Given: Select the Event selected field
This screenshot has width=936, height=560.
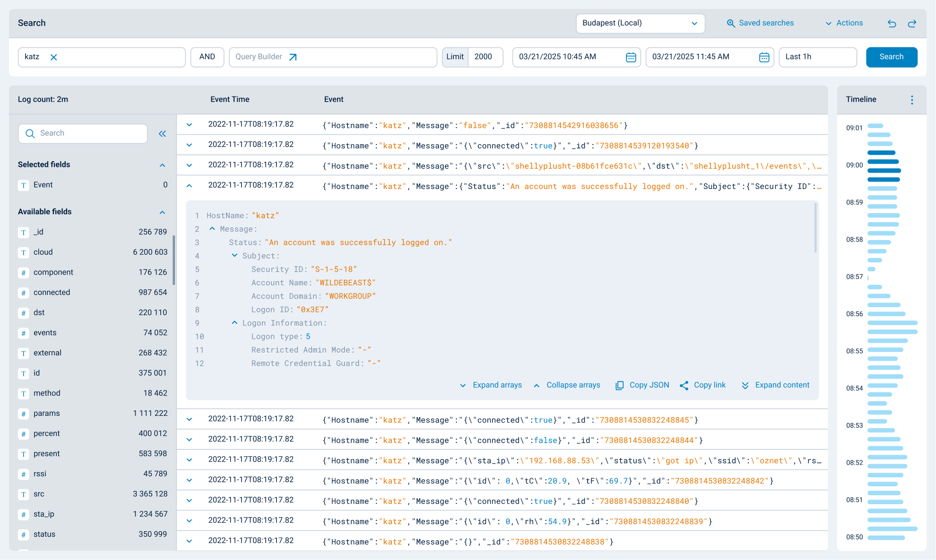Looking at the screenshot, I should click(x=93, y=185).
